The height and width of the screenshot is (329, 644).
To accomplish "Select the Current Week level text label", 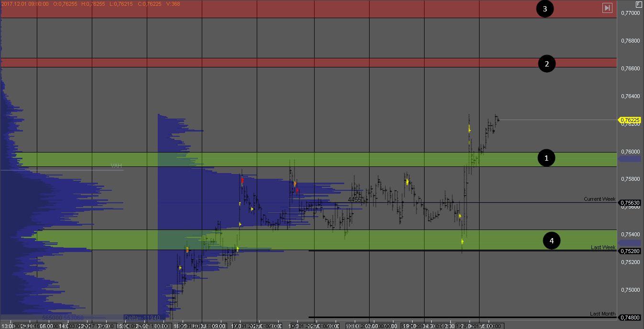I will [599, 199].
